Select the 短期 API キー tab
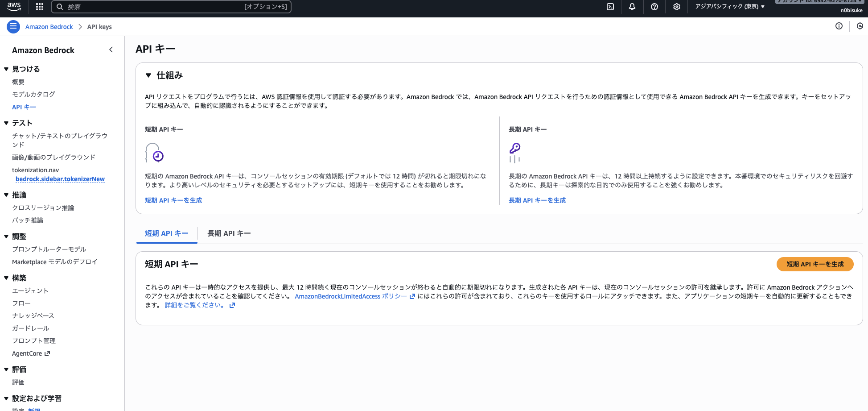 [x=167, y=233]
